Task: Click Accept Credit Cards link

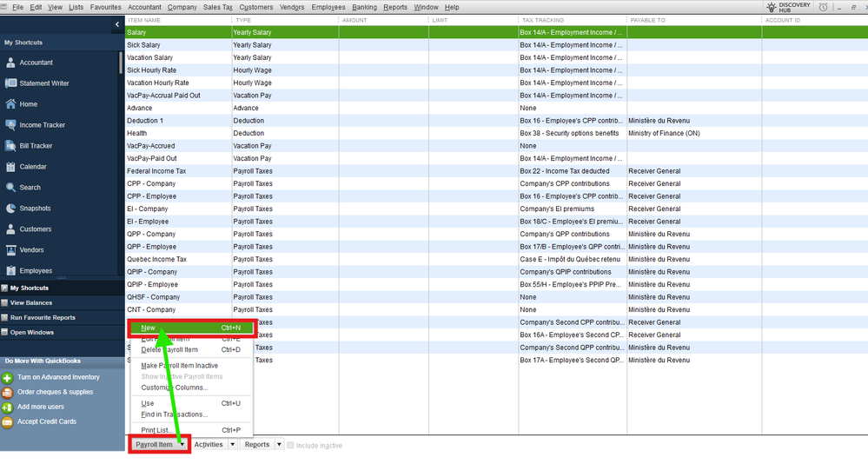Action: coord(46,421)
